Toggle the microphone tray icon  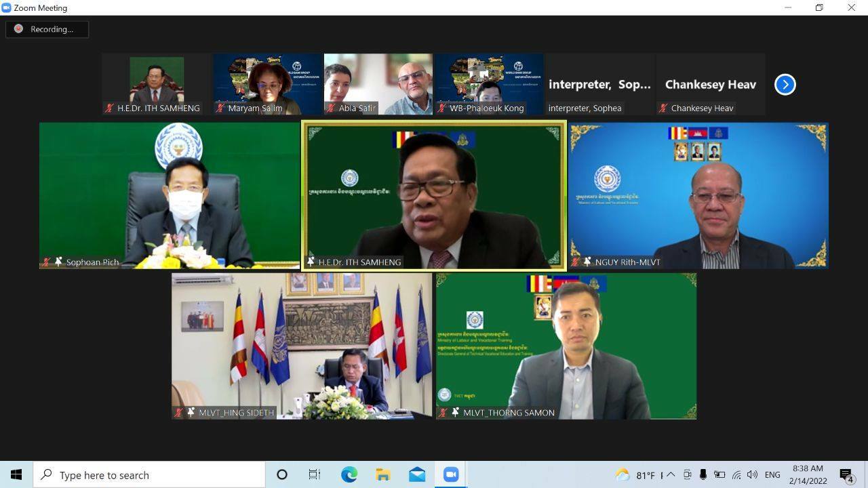point(703,475)
